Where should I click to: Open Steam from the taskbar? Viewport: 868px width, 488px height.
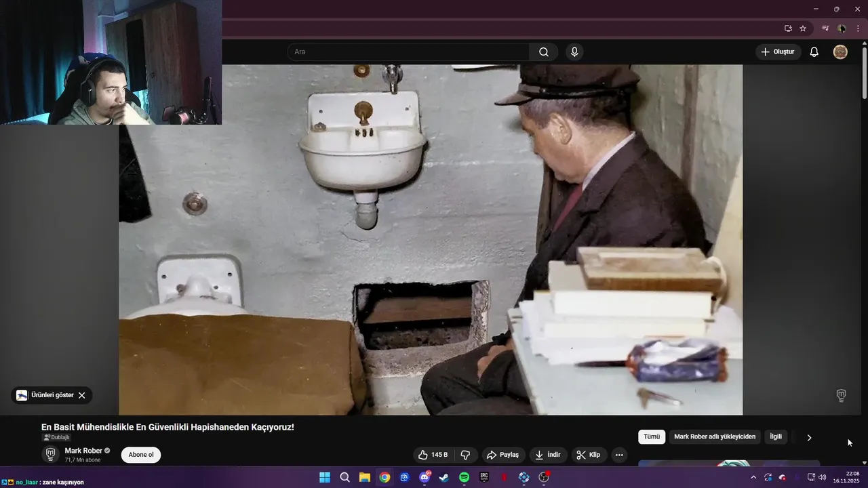(444, 477)
